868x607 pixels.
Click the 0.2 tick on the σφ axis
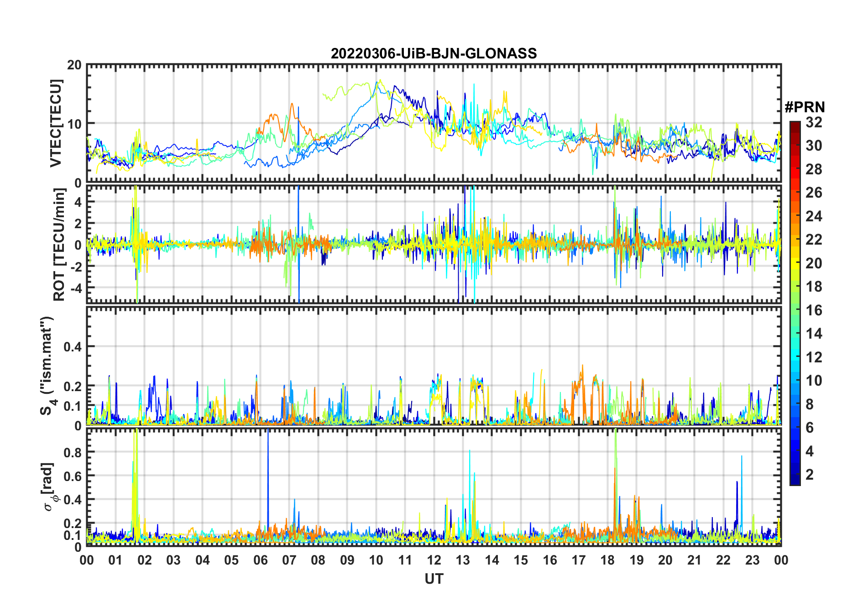[73, 523]
